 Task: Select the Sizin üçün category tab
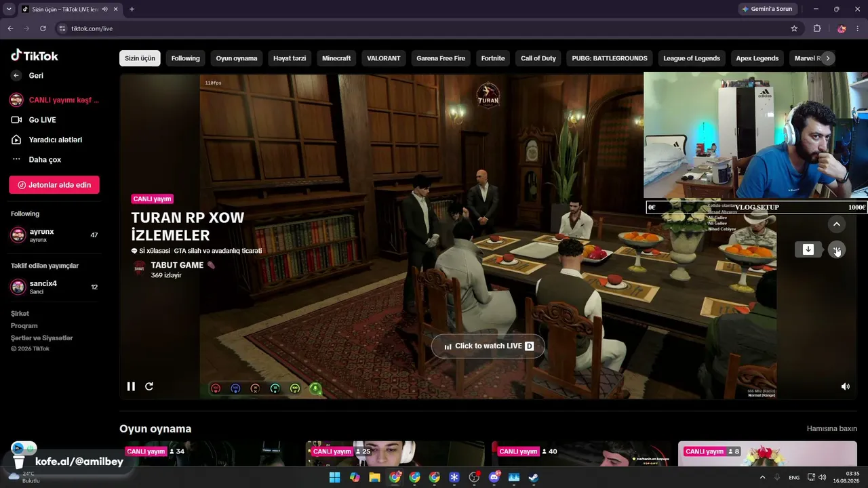click(x=140, y=58)
